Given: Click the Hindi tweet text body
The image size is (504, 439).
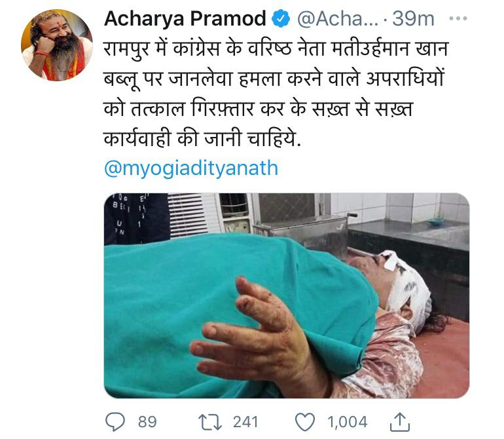Looking at the screenshot, I should [x=276, y=94].
